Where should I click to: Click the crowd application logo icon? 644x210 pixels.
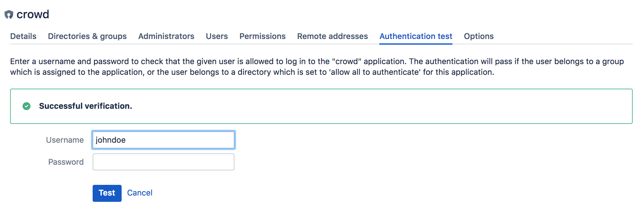tap(9, 14)
